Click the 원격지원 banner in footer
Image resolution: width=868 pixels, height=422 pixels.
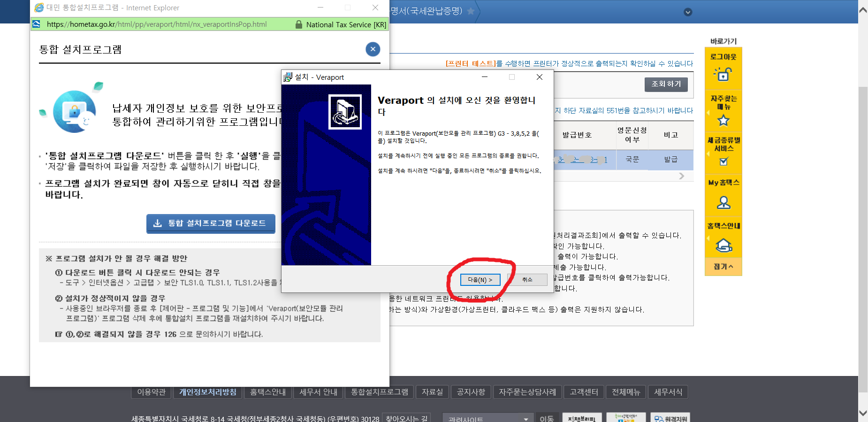pos(670,418)
